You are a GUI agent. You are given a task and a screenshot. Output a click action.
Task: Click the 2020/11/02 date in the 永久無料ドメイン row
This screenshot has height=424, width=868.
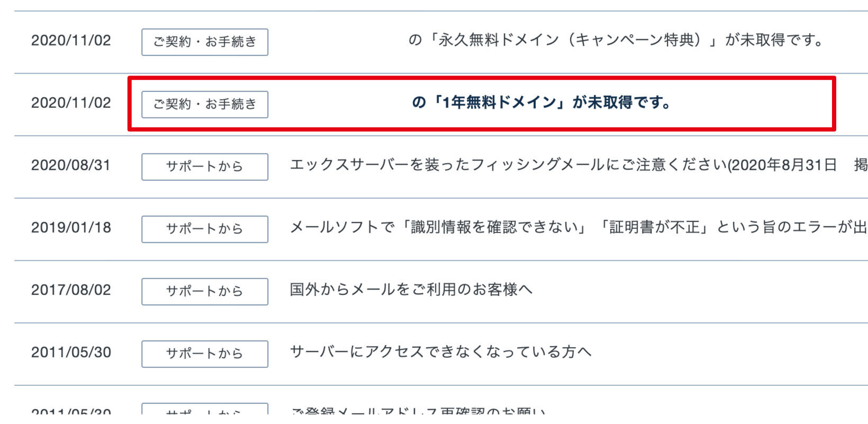click(71, 41)
